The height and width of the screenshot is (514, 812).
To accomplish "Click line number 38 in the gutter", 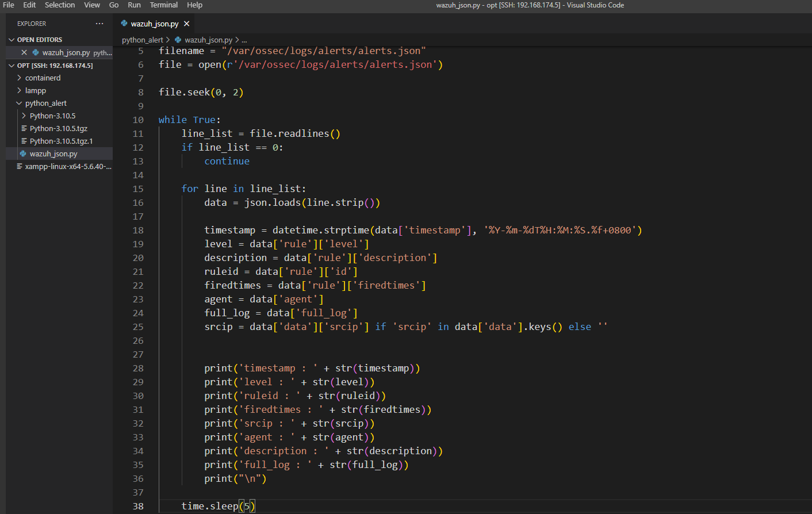I will [x=138, y=506].
